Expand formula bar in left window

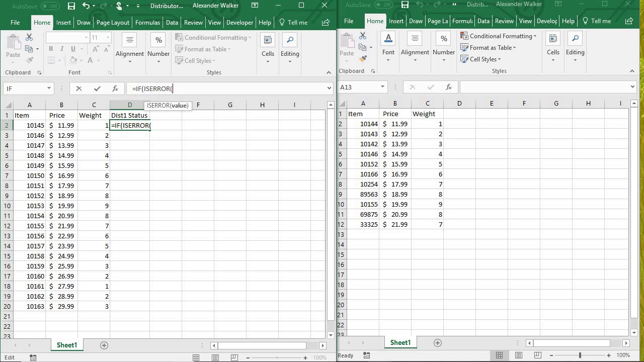click(x=329, y=88)
